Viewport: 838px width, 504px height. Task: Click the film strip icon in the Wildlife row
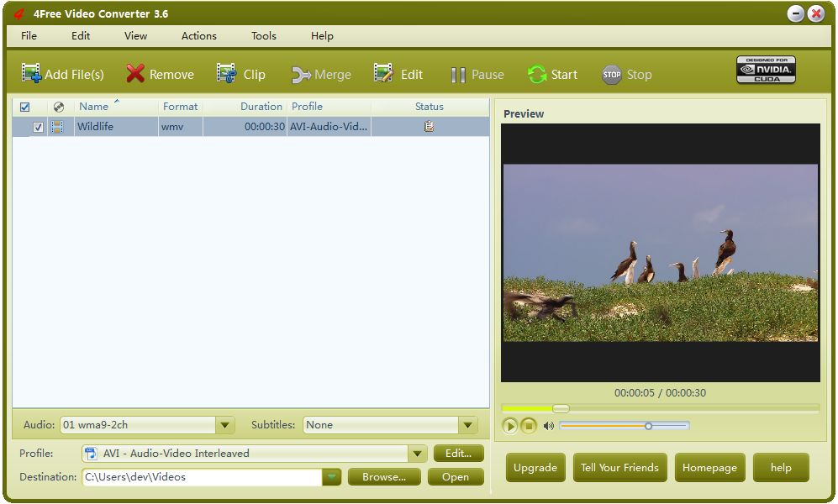tap(57, 127)
